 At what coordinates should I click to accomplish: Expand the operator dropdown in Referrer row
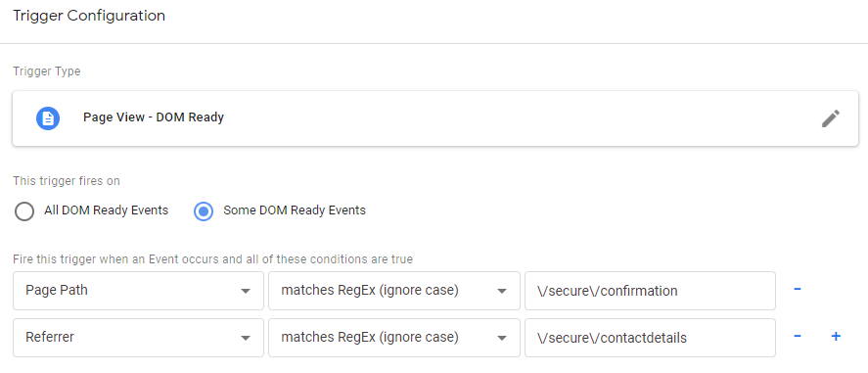[394, 338]
